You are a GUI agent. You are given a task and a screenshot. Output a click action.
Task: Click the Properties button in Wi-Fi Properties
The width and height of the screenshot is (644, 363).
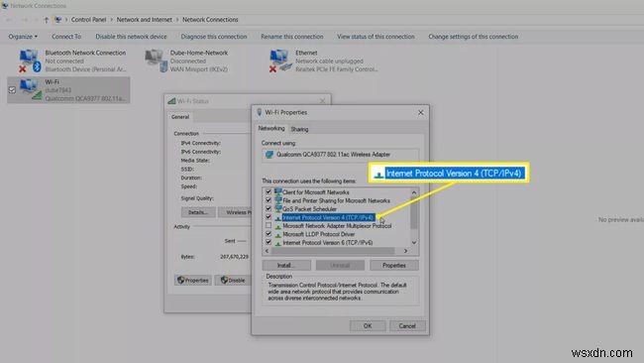click(x=394, y=265)
